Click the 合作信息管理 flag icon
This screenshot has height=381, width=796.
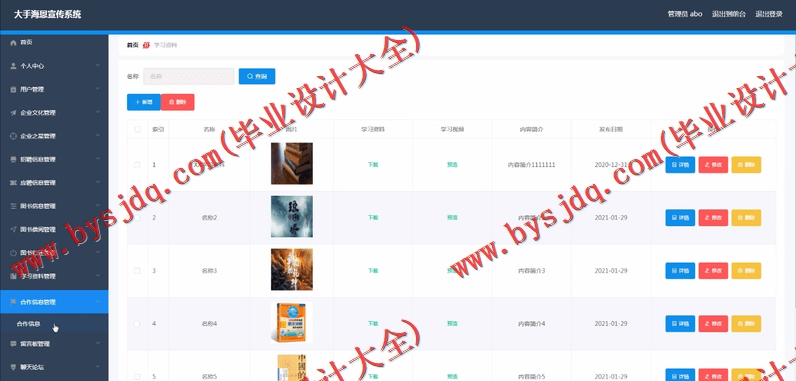[x=14, y=302]
